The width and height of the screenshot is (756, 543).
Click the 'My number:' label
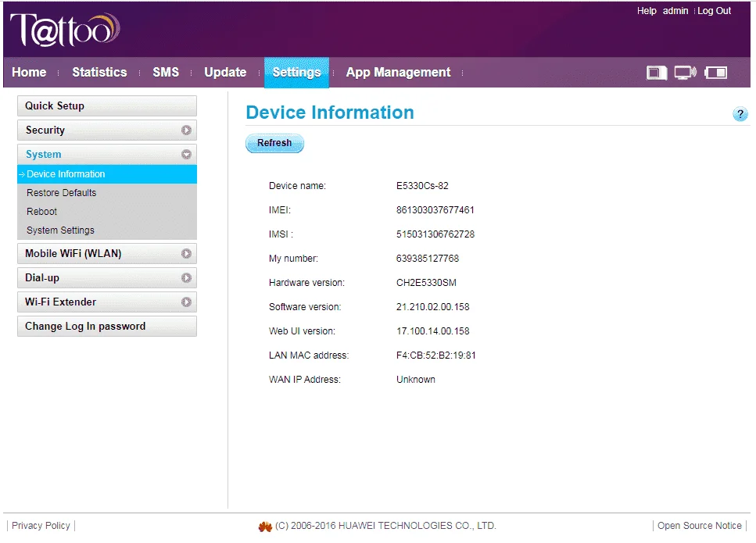(x=294, y=259)
